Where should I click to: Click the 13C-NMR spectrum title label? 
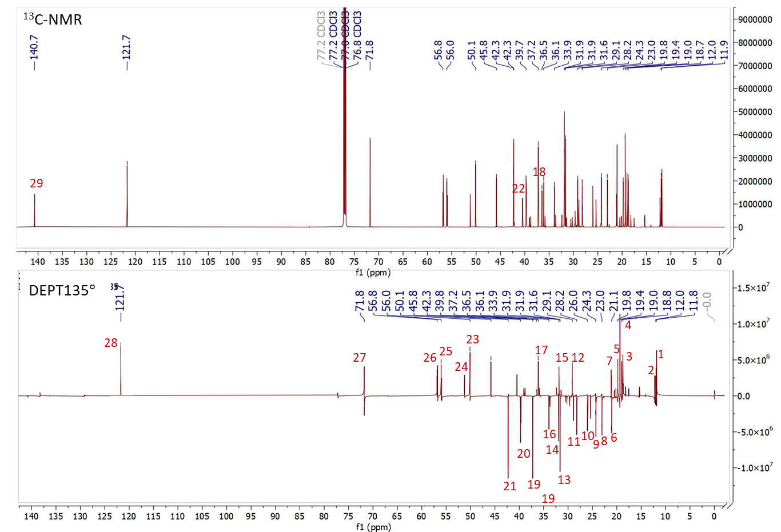pos(53,19)
